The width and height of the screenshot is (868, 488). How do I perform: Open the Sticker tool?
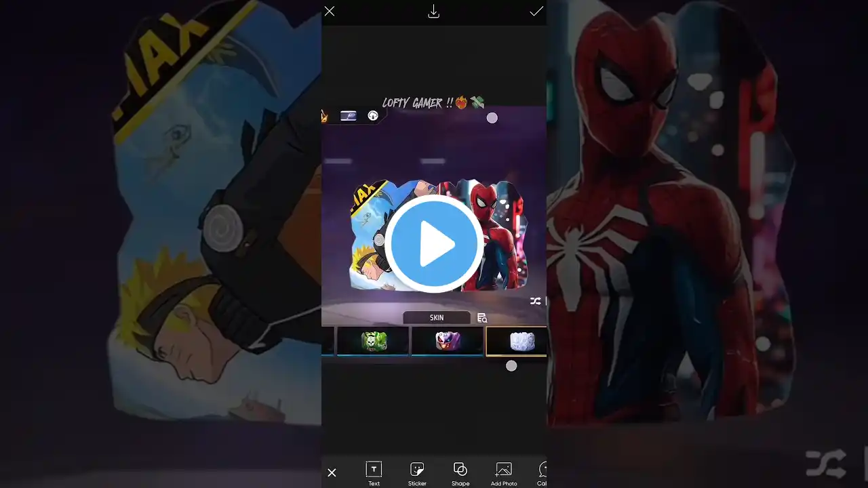(417, 473)
